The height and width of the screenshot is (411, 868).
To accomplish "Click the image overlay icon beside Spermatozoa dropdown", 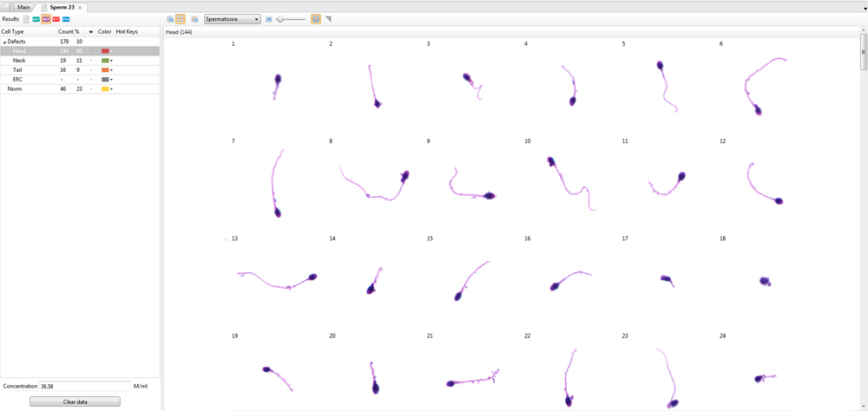I will coord(194,19).
